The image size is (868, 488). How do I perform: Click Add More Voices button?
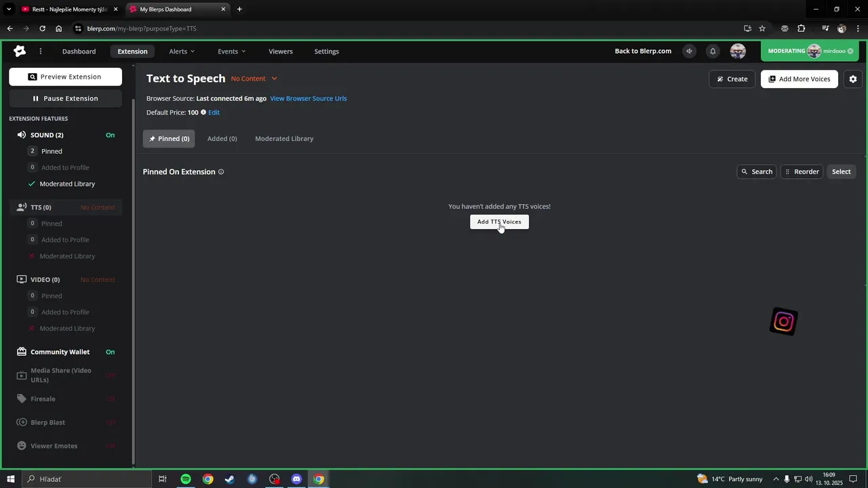799,79
